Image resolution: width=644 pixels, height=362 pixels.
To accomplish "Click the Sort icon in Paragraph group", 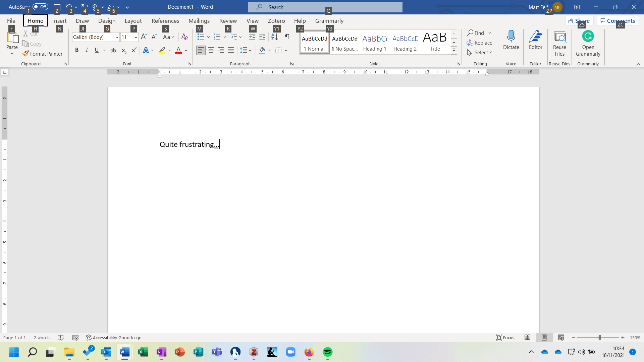I will click(x=274, y=37).
